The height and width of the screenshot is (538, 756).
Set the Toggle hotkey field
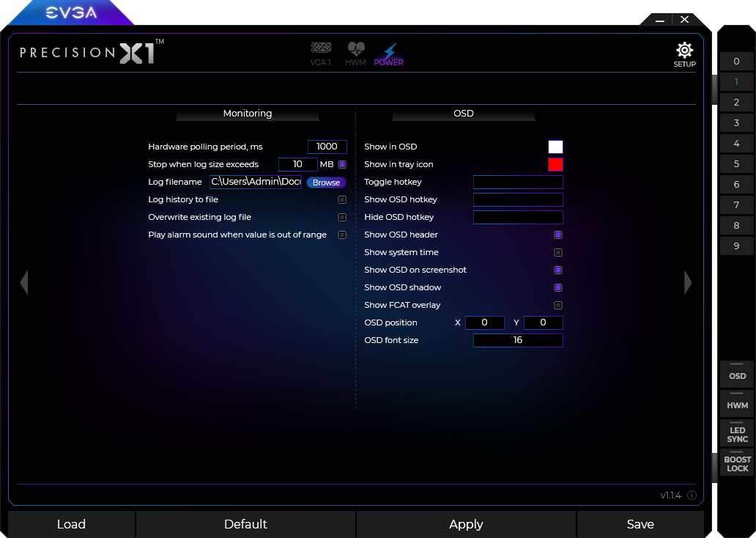click(x=519, y=182)
